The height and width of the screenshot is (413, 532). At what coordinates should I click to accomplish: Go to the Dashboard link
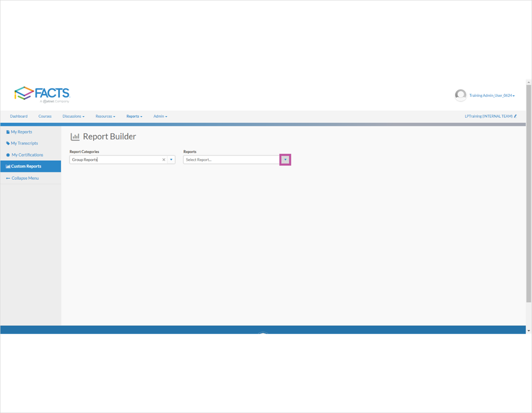pos(19,116)
